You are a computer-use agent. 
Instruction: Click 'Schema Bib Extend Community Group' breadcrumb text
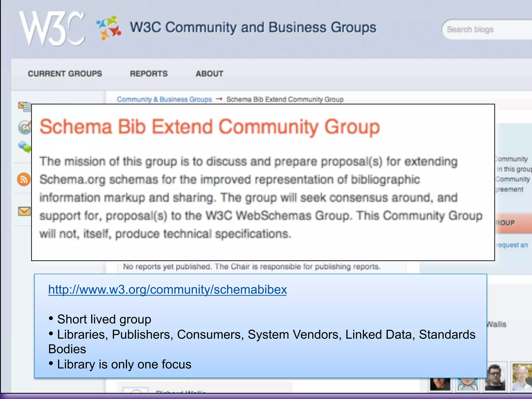tap(285, 99)
